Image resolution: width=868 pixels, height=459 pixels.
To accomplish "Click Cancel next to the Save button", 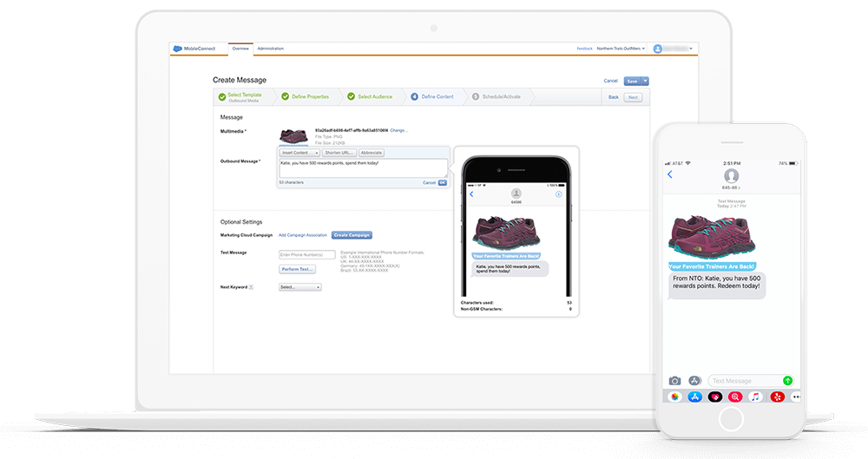I will [x=610, y=81].
